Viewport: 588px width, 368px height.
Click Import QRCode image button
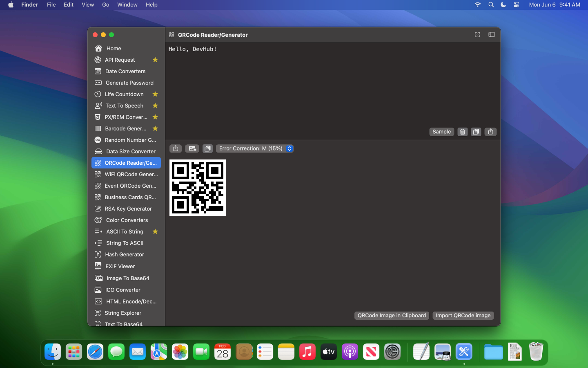(463, 315)
